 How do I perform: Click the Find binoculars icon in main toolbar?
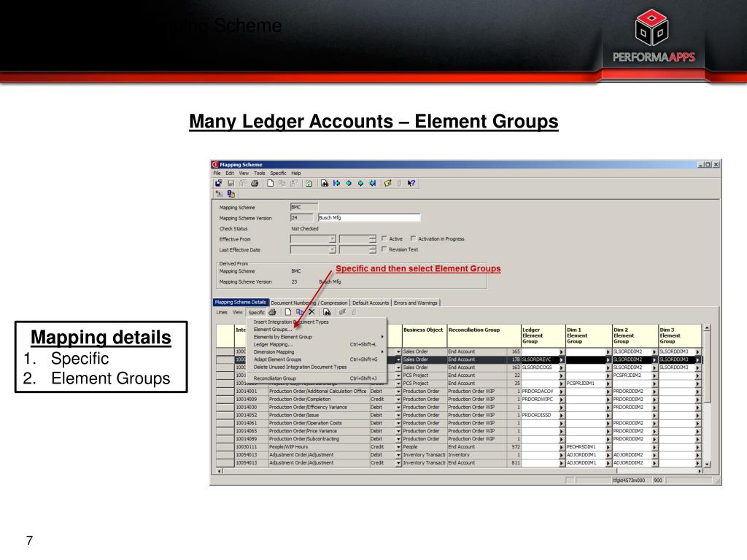pos(325,183)
